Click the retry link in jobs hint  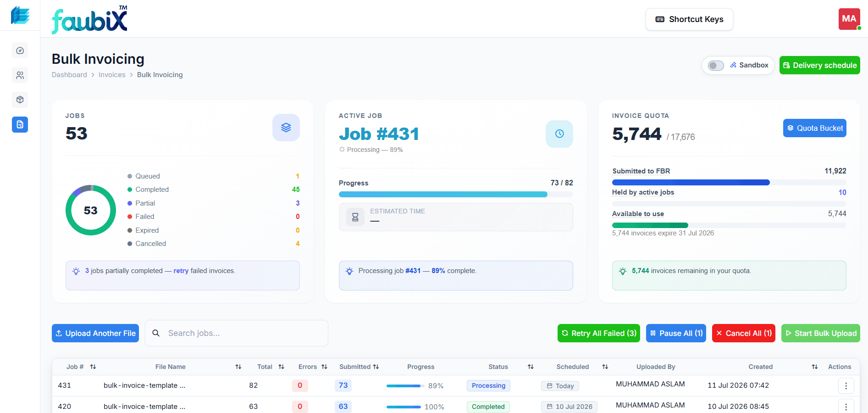click(181, 271)
